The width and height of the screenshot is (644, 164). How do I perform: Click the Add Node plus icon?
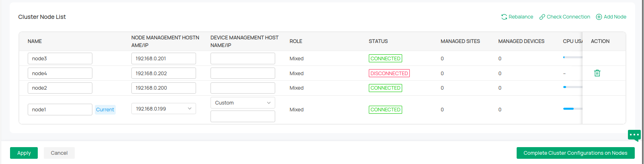599,17
